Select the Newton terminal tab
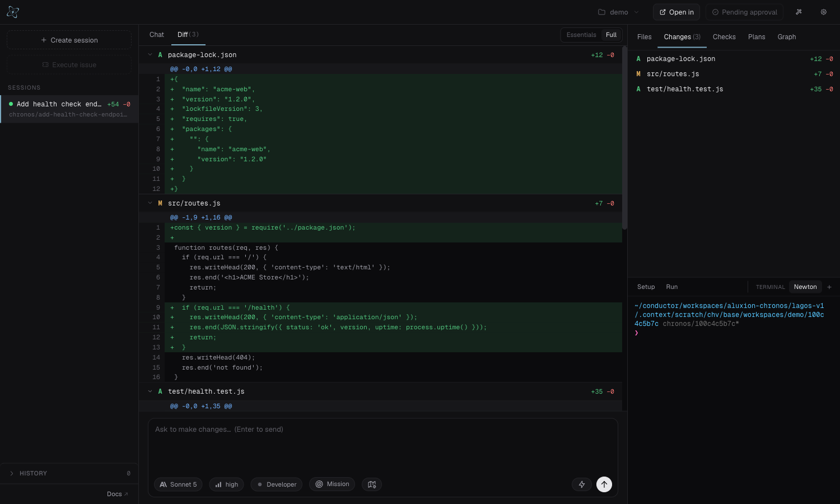The width and height of the screenshot is (840, 504). click(x=805, y=287)
